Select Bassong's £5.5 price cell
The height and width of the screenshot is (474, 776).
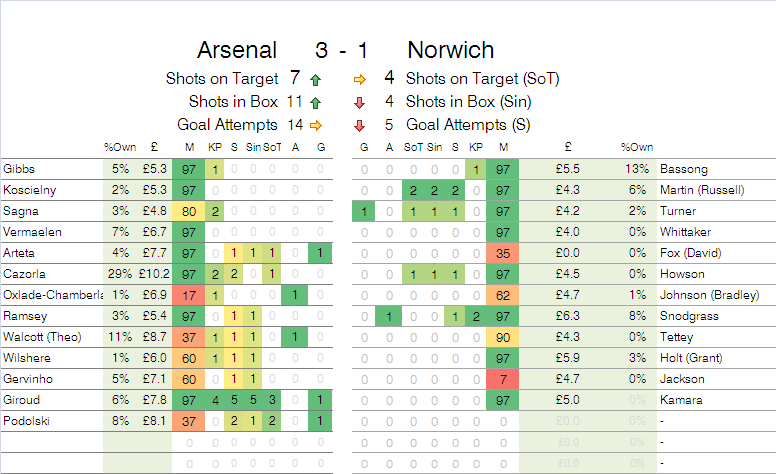coord(567,169)
